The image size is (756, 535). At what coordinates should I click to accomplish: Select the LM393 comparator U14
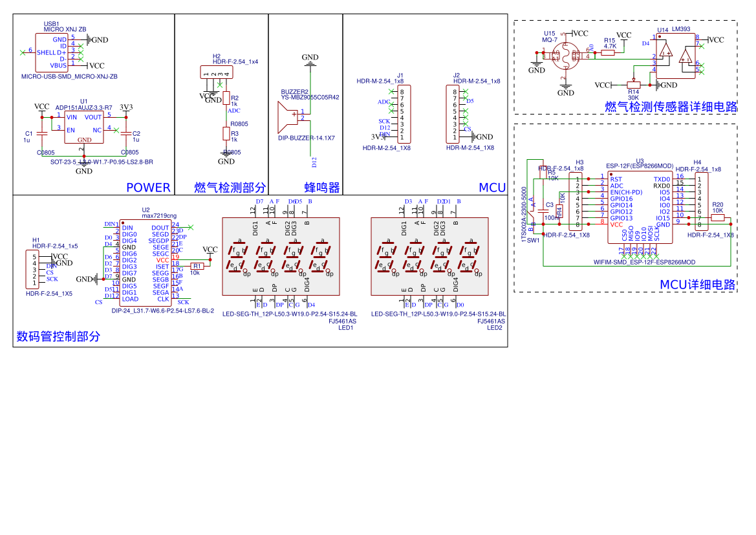(675, 56)
